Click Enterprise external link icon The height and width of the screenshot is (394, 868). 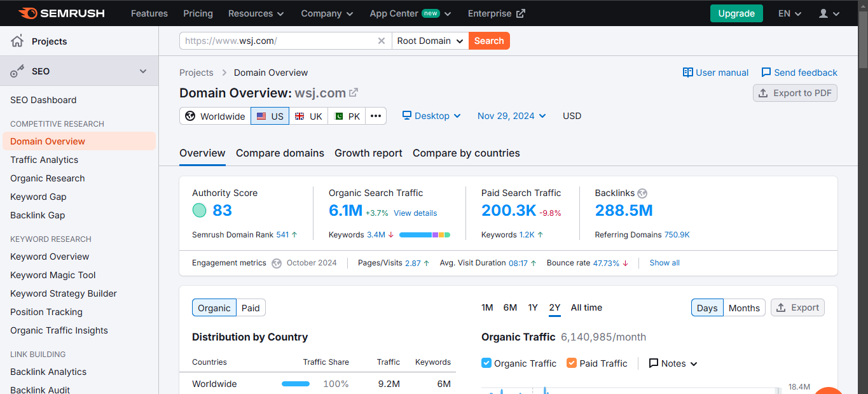tap(521, 13)
